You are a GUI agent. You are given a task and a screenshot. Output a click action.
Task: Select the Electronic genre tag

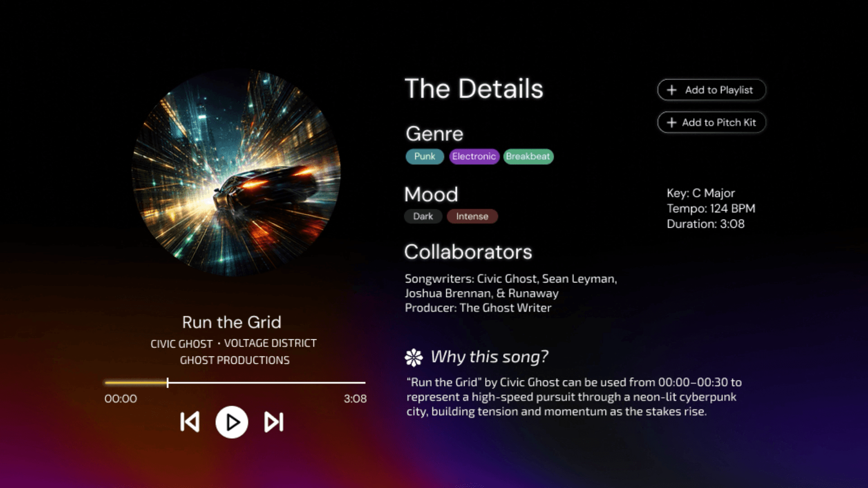pyautogui.click(x=474, y=156)
